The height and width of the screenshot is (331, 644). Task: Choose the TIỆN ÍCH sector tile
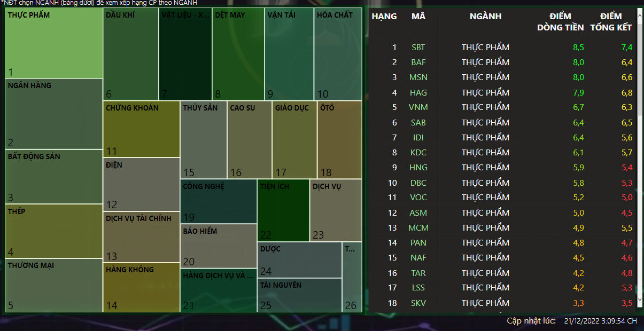pyautogui.click(x=284, y=210)
